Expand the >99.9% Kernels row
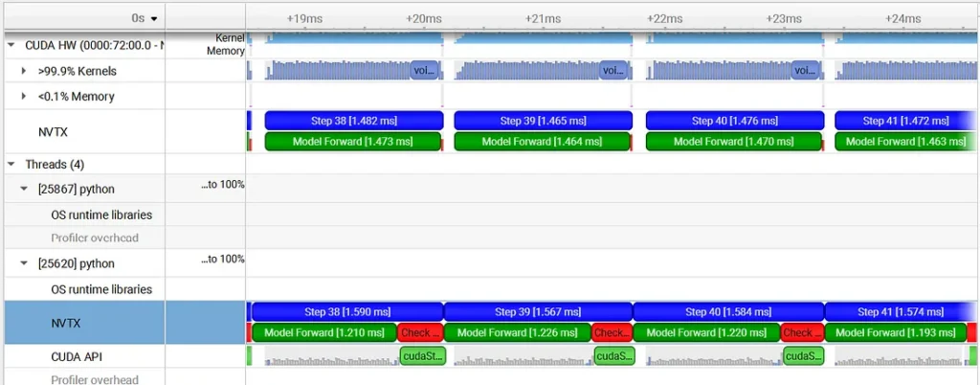The height and width of the screenshot is (385, 980). pyautogui.click(x=24, y=71)
